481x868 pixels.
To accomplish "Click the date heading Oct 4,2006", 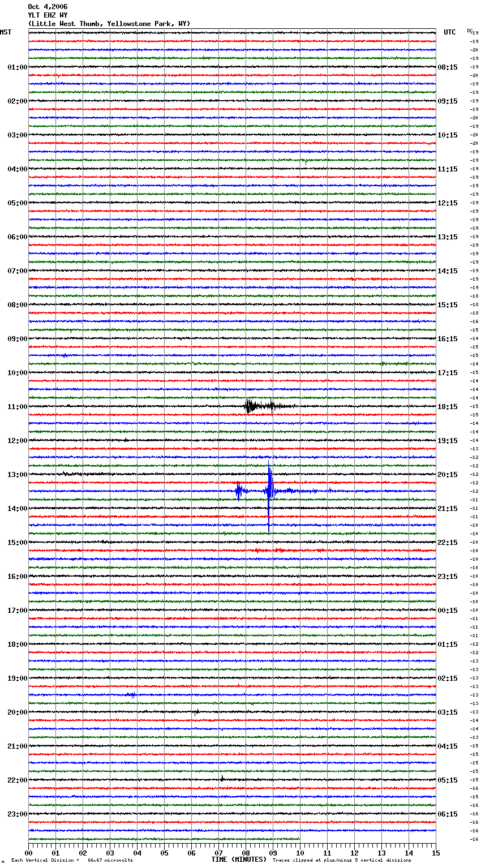I will 48,7.
